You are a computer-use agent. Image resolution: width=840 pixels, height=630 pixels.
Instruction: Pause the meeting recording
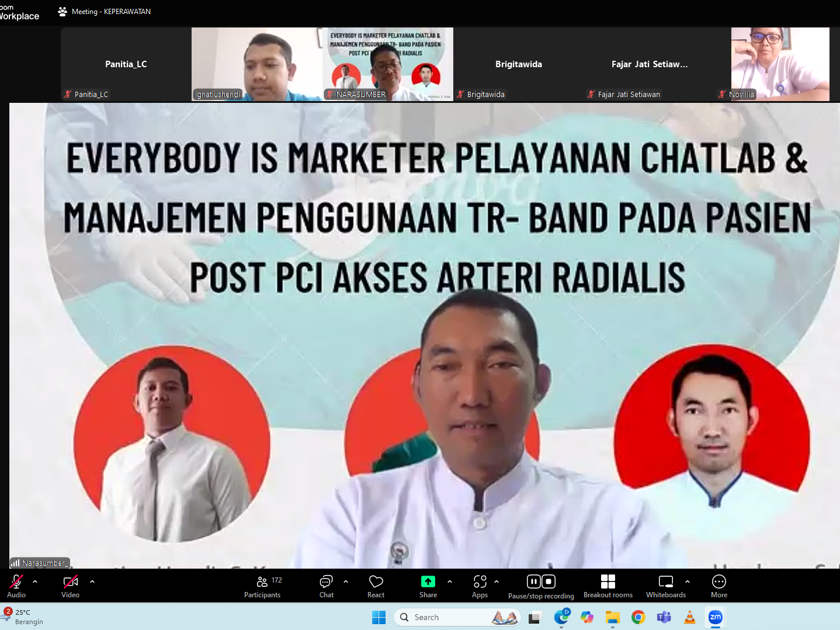533,581
